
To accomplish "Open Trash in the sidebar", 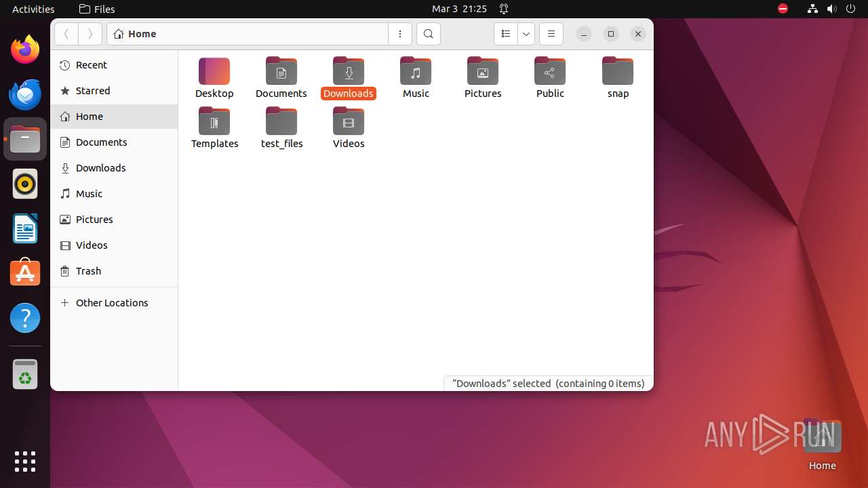I will pyautogui.click(x=114, y=271).
